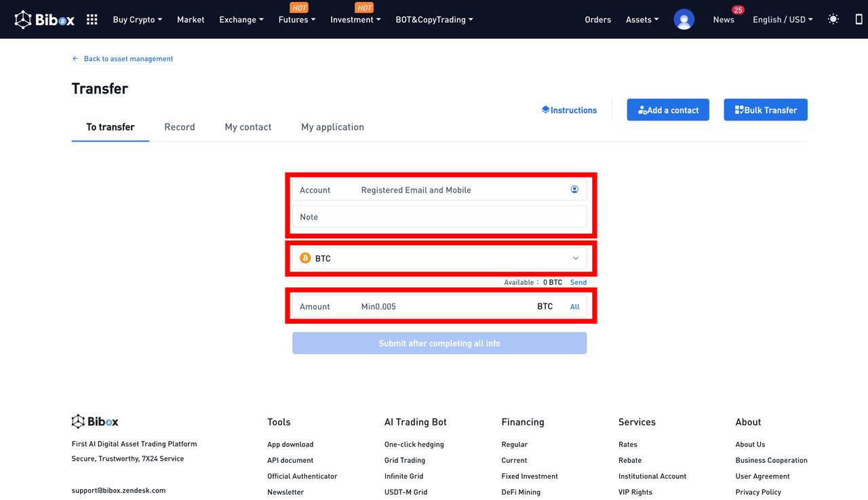
Task: Open Instructions with the layers icon
Action: click(x=569, y=110)
